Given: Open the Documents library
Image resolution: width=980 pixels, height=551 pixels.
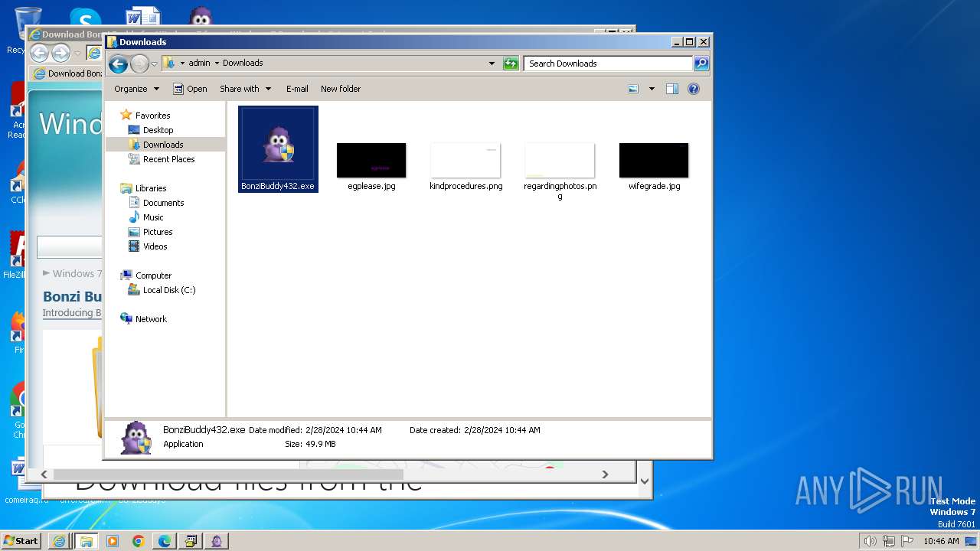Looking at the screenshot, I should (x=163, y=203).
